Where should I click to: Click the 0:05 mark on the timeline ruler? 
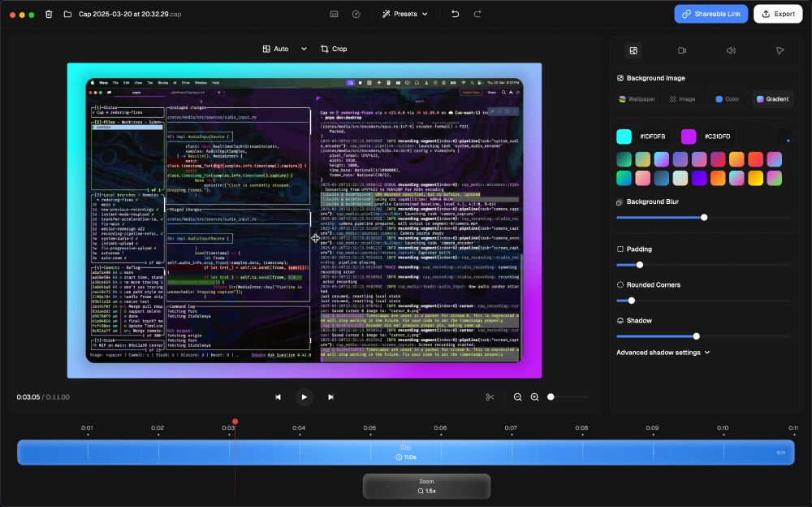pyautogui.click(x=369, y=428)
